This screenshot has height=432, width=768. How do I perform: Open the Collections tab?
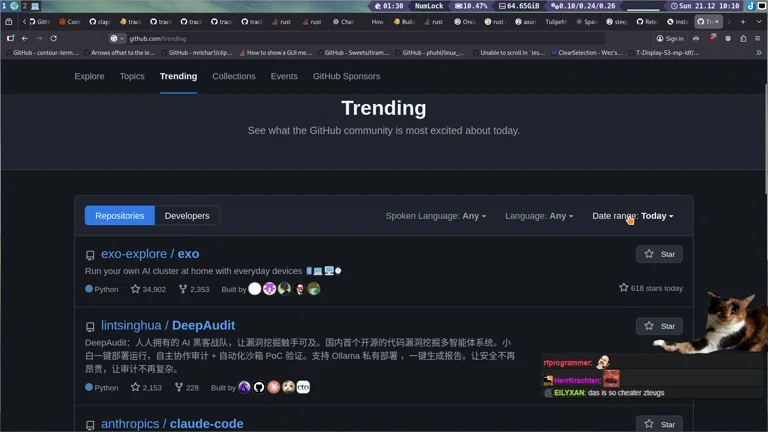[233, 76]
